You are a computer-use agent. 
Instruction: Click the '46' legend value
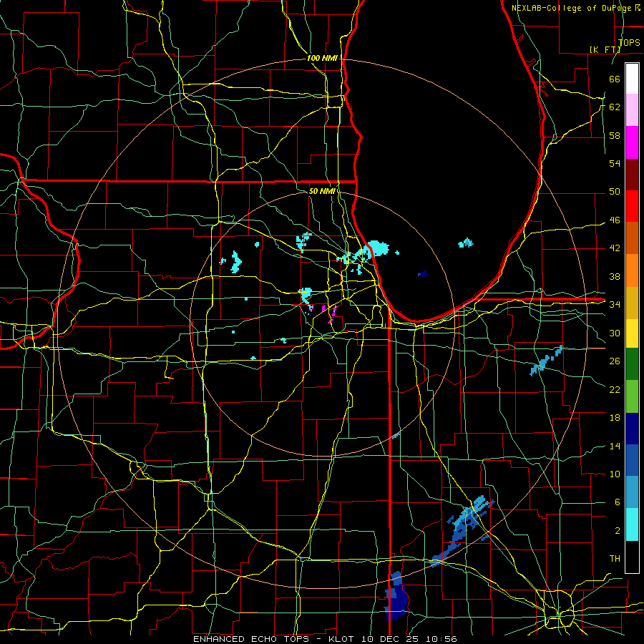coord(615,220)
